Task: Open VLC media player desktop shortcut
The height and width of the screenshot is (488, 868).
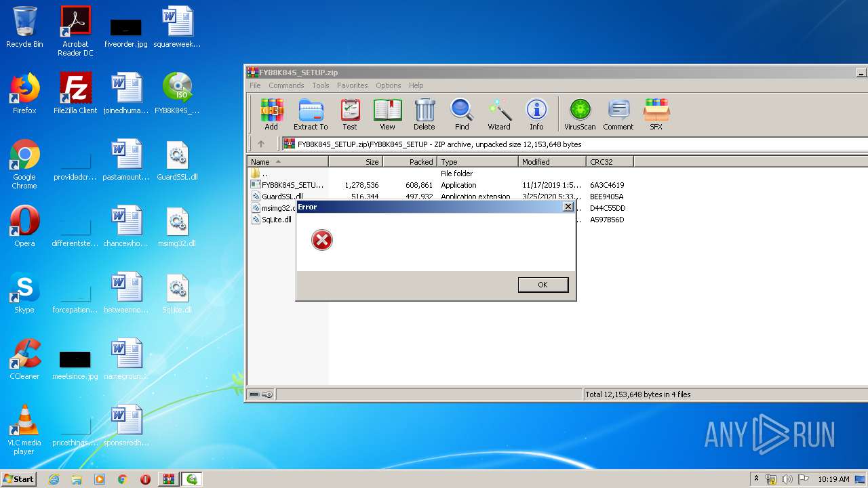Action: point(24,430)
